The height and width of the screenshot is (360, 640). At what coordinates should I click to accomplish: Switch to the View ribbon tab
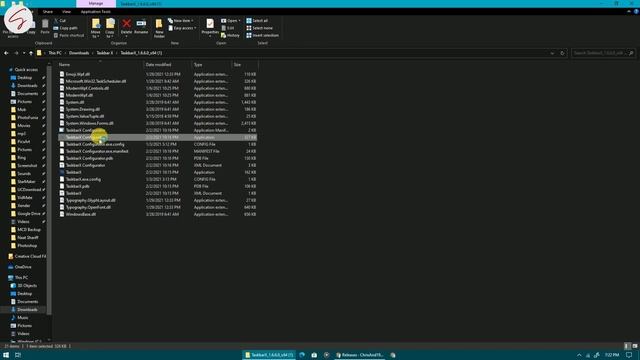coord(66,11)
